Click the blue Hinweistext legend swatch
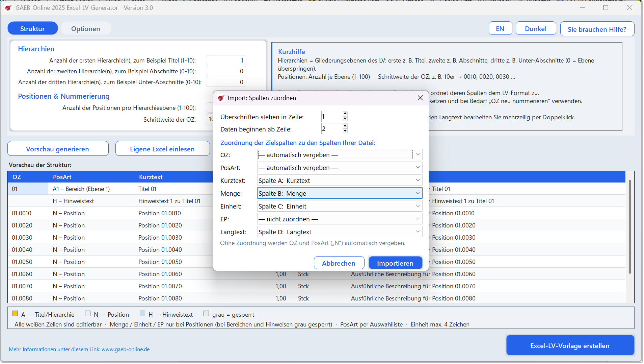The width and height of the screenshot is (644, 364). click(142, 313)
